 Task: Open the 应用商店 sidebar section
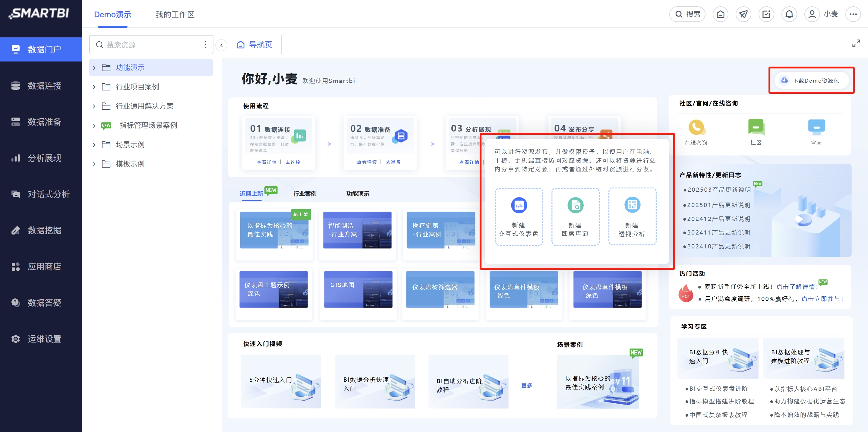point(41,266)
